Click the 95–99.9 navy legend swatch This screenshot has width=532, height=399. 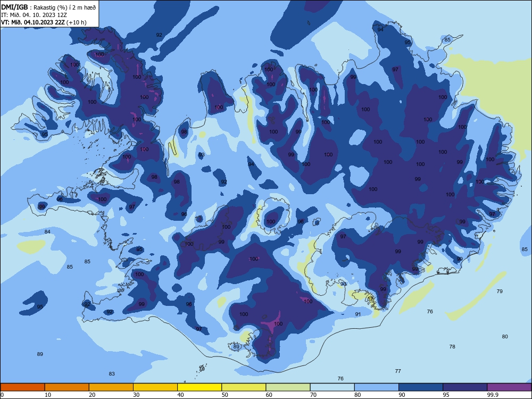(465, 387)
